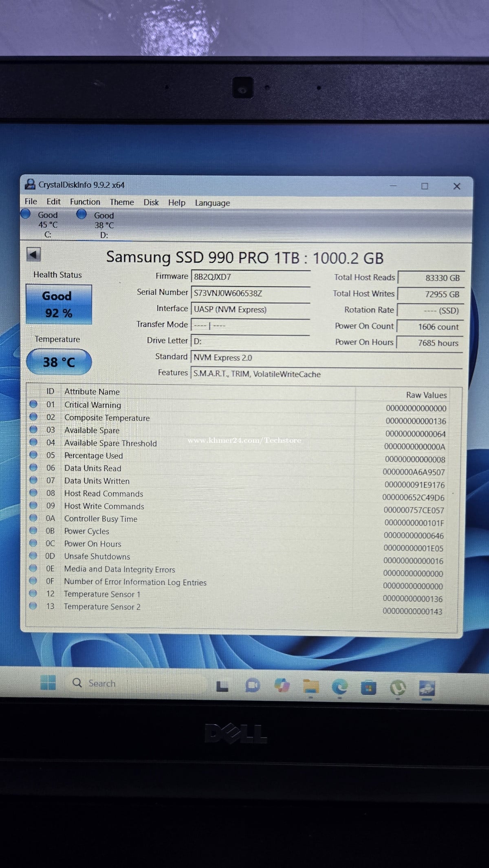The height and width of the screenshot is (868, 489).
Task: Open Microsoft Store from the taskbar
Action: coord(368,688)
